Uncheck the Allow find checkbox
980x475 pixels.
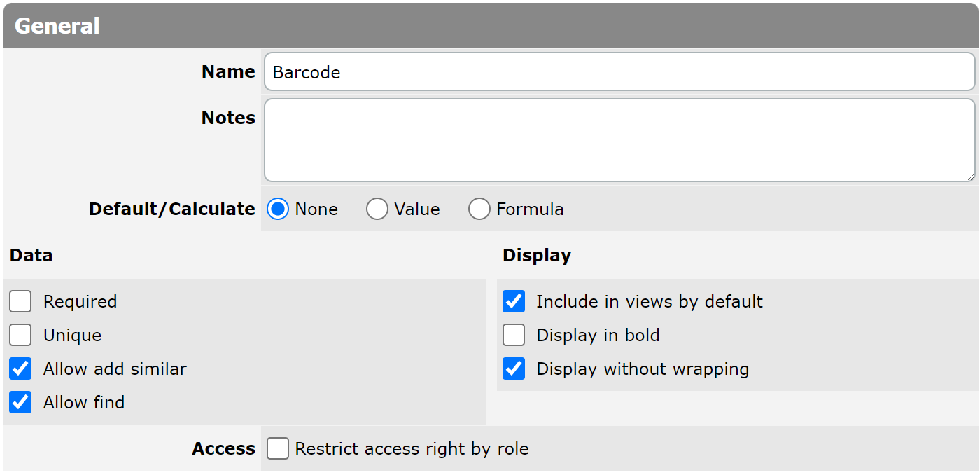(21, 402)
